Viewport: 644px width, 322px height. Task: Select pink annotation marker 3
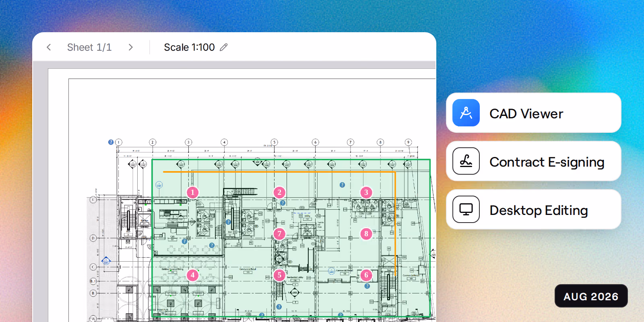pos(366,192)
